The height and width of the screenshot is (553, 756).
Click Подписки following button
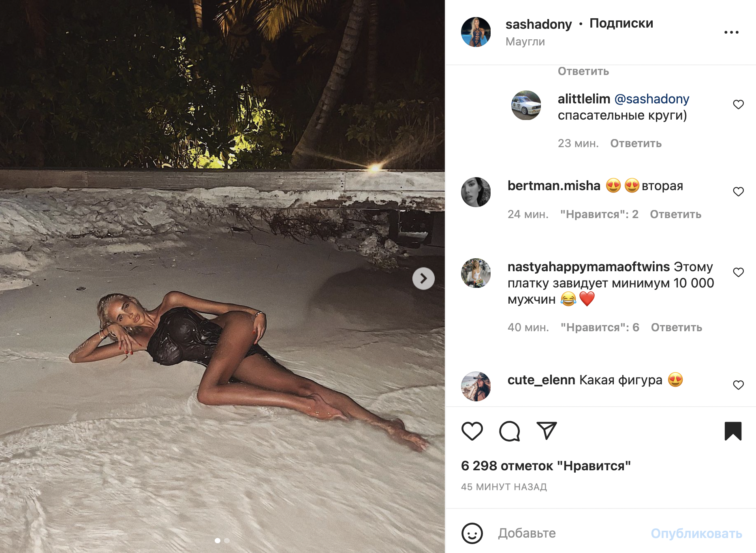(x=621, y=24)
